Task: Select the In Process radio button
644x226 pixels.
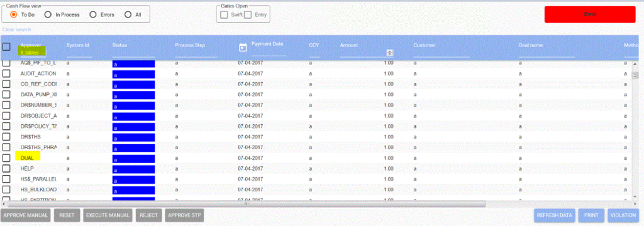Action: click(48, 14)
